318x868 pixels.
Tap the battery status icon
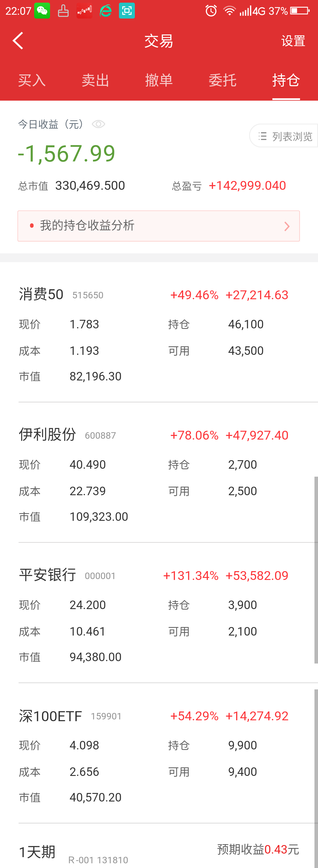coord(300,11)
